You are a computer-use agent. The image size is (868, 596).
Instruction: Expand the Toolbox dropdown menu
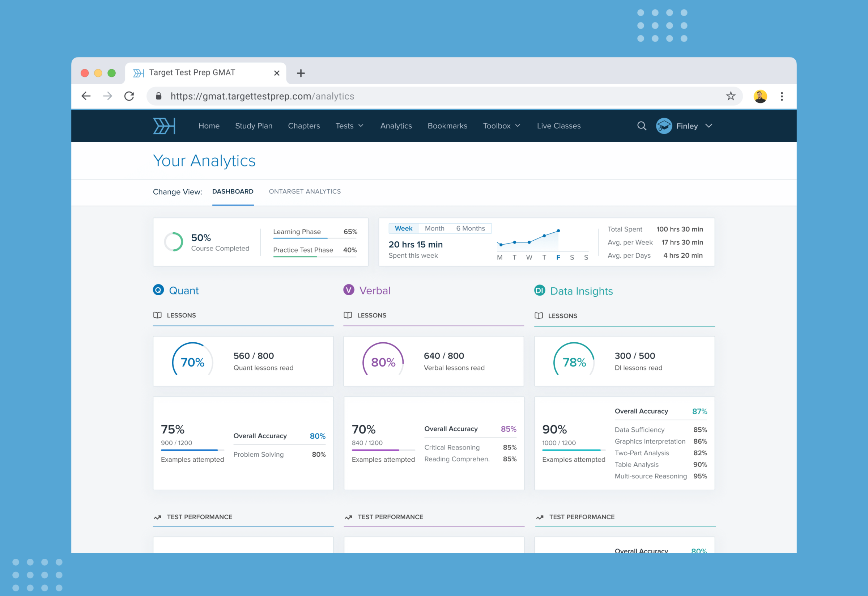(501, 126)
